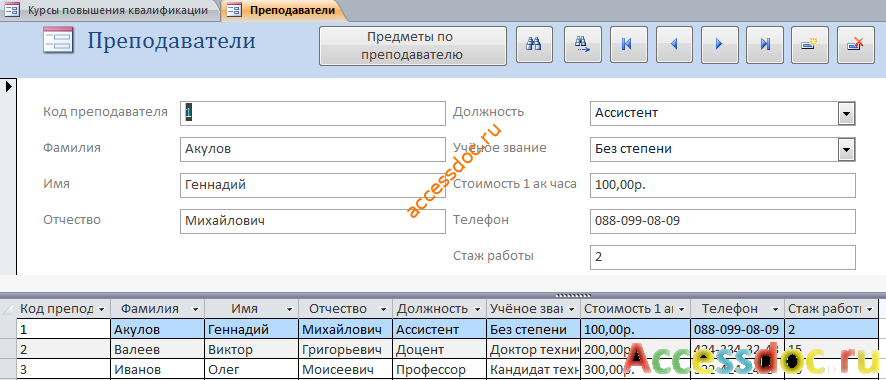Viewport: 886px width, 380px height.
Task: Go to the next record
Action: [719, 44]
